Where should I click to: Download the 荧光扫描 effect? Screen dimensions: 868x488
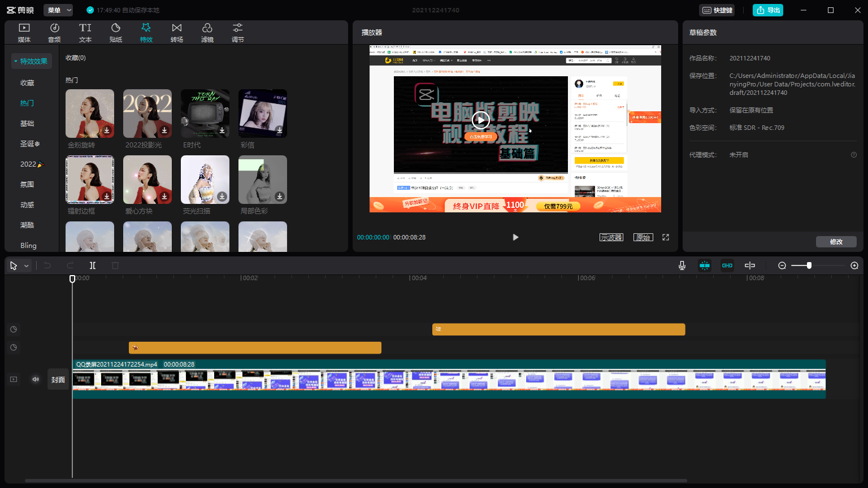click(x=222, y=197)
